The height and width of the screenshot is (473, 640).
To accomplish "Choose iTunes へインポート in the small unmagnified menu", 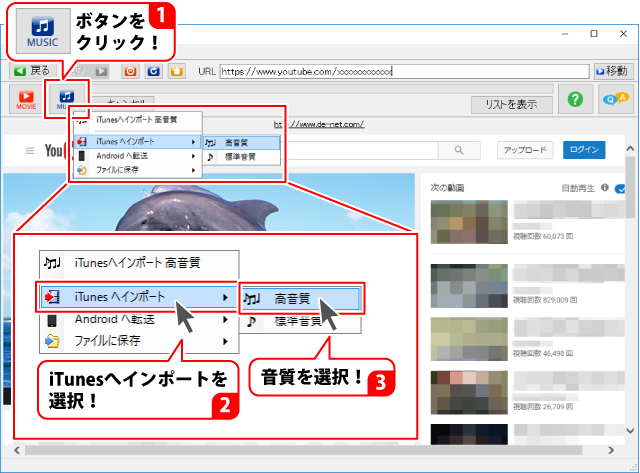I will (137, 142).
